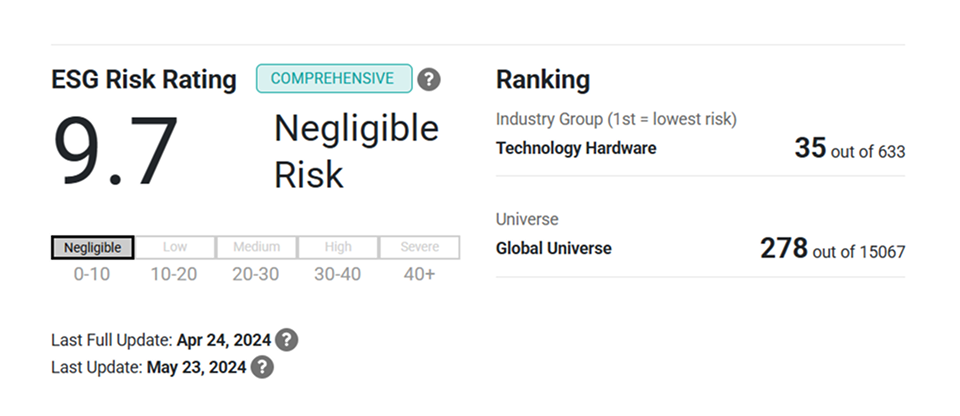This screenshot has height=416, width=960.
Task: Click the May 23, 2024 update date
Action: [x=197, y=367]
